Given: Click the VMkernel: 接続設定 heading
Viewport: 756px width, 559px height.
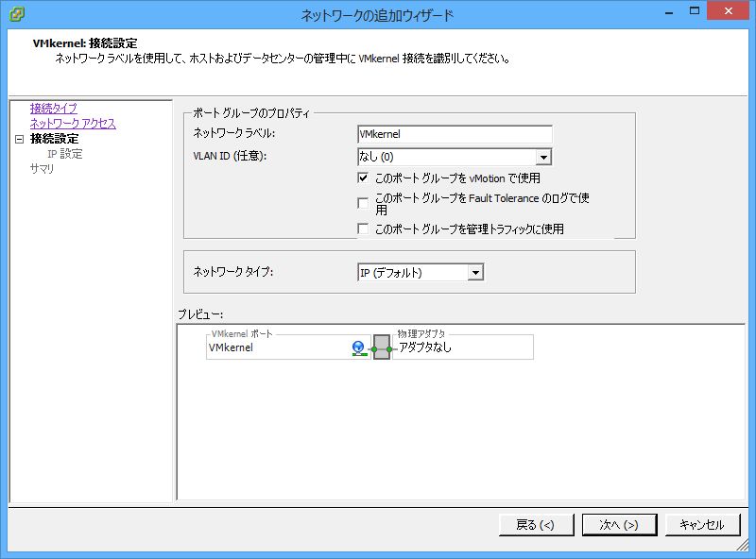Looking at the screenshot, I should pyautogui.click(x=85, y=43).
